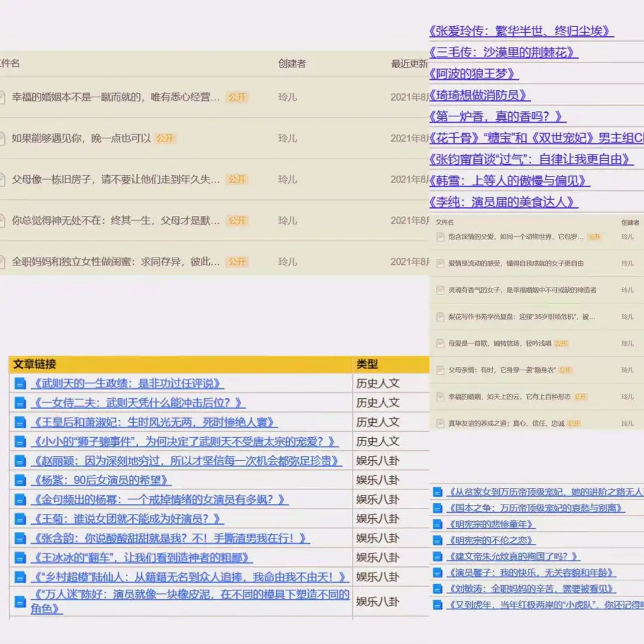The width and height of the screenshot is (644, 644).
Task: Click the document icon beside 《武则天的一生政绩》 link
Action: tap(20, 383)
